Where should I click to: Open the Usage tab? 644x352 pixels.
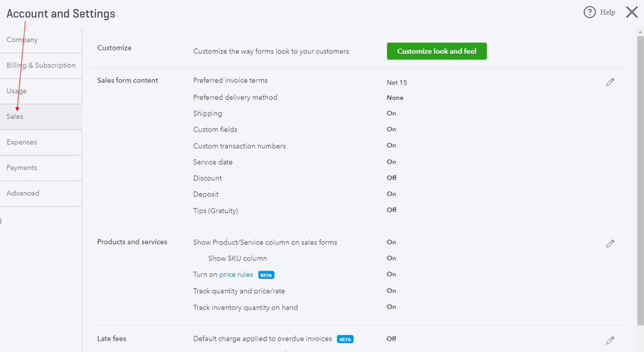41,91
